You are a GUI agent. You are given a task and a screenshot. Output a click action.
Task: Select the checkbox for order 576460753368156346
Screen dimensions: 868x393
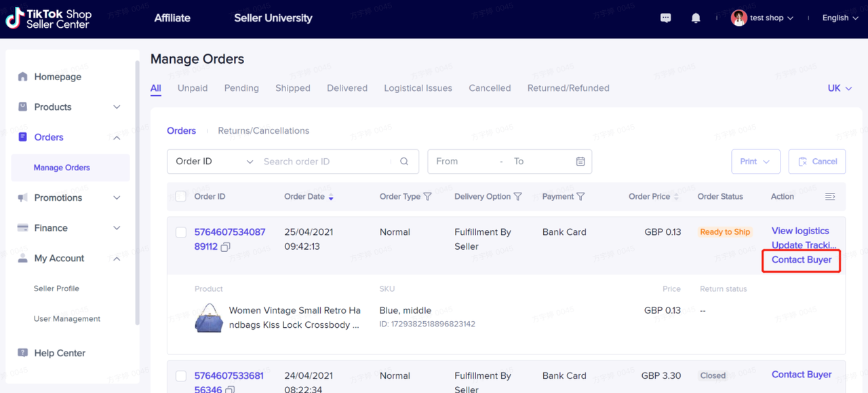181,376
